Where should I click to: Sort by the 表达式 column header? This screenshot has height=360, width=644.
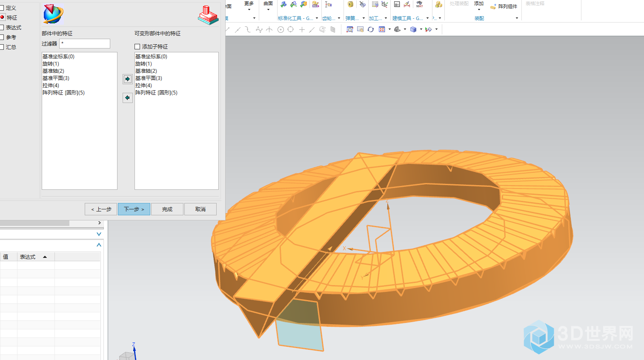pyautogui.click(x=36, y=257)
